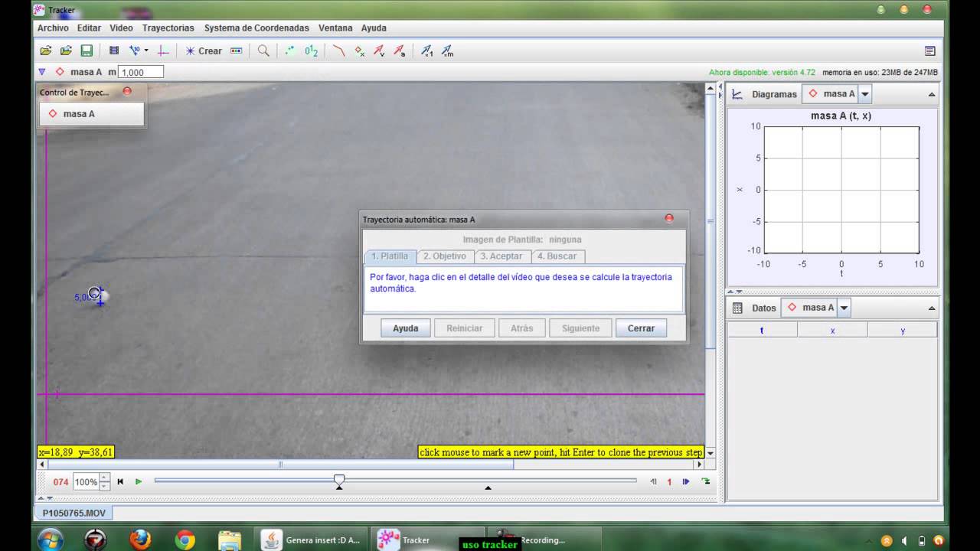The width and height of the screenshot is (980, 551).
Task: Return the video to the start frame
Action: [120, 481]
